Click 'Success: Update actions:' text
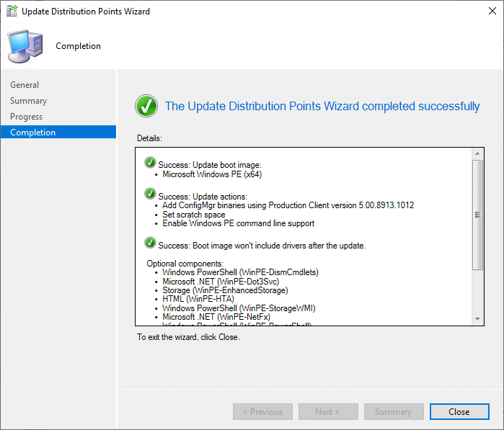 tap(203, 197)
